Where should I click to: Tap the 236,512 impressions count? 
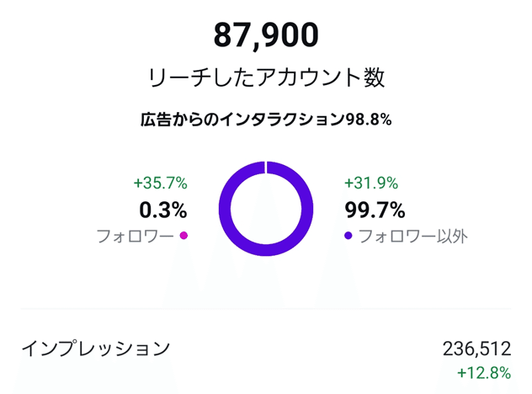[x=476, y=349]
